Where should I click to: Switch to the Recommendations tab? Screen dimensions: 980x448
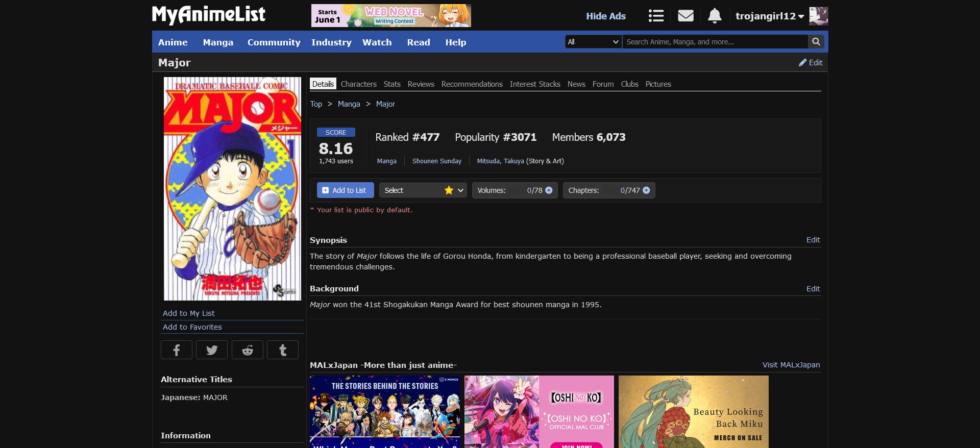pyautogui.click(x=472, y=84)
